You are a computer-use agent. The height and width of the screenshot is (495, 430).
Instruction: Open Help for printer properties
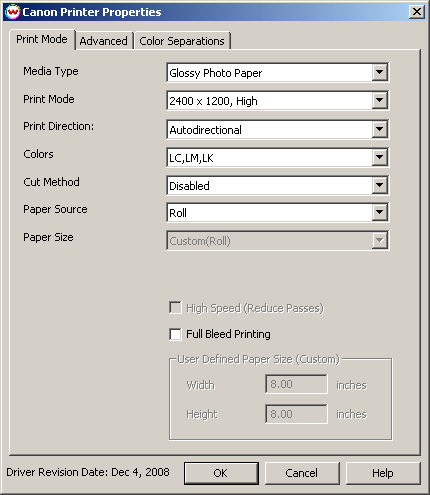click(383, 473)
